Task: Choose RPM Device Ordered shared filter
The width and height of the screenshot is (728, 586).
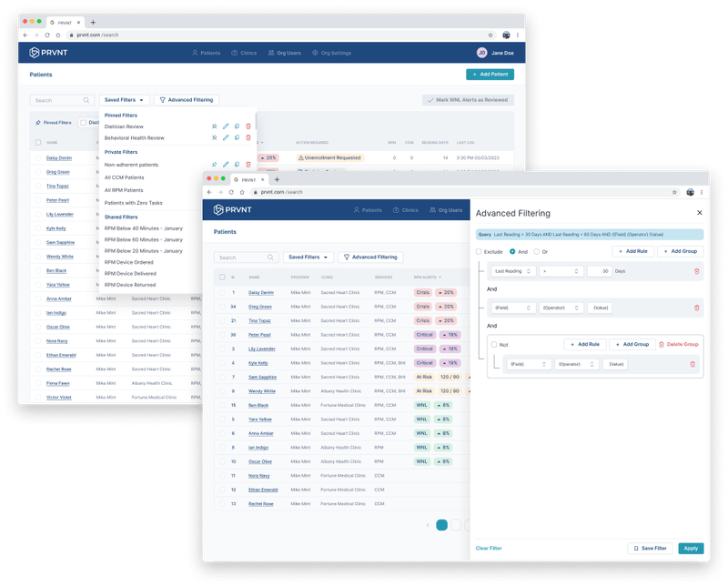Action: tap(128, 262)
